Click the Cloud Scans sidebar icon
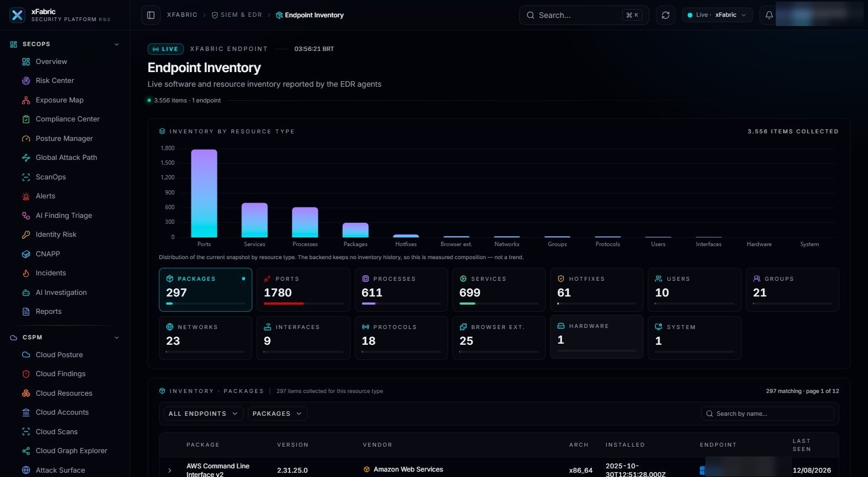 (x=26, y=432)
